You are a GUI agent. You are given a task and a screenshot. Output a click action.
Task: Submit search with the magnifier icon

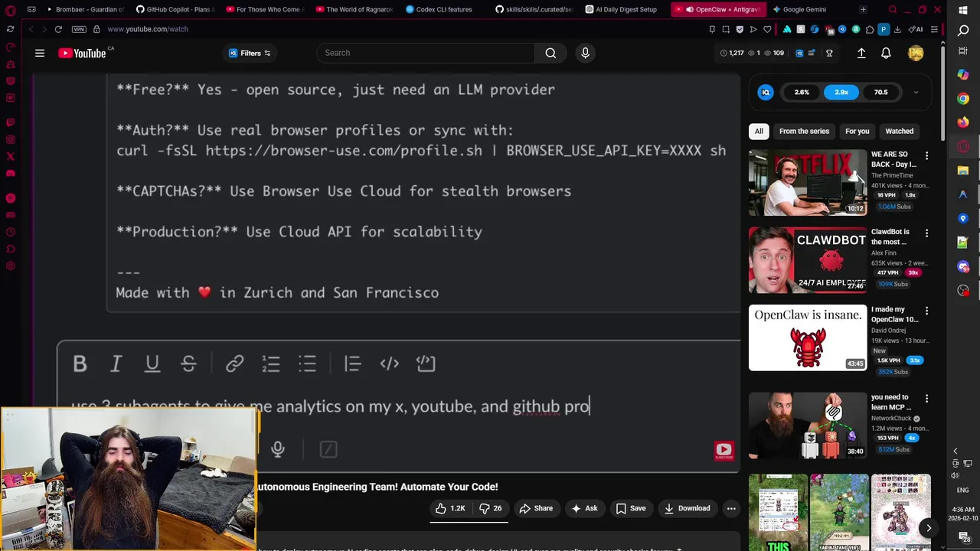point(550,53)
